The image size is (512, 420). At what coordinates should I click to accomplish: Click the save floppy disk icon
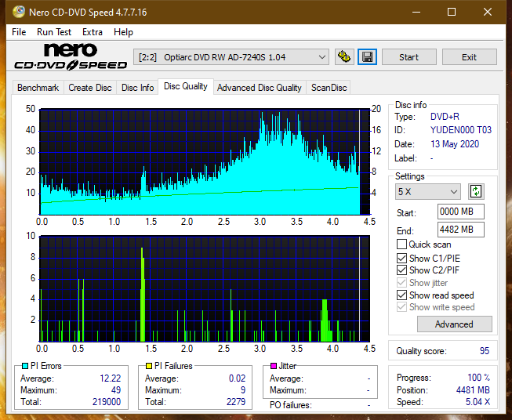pyautogui.click(x=368, y=57)
